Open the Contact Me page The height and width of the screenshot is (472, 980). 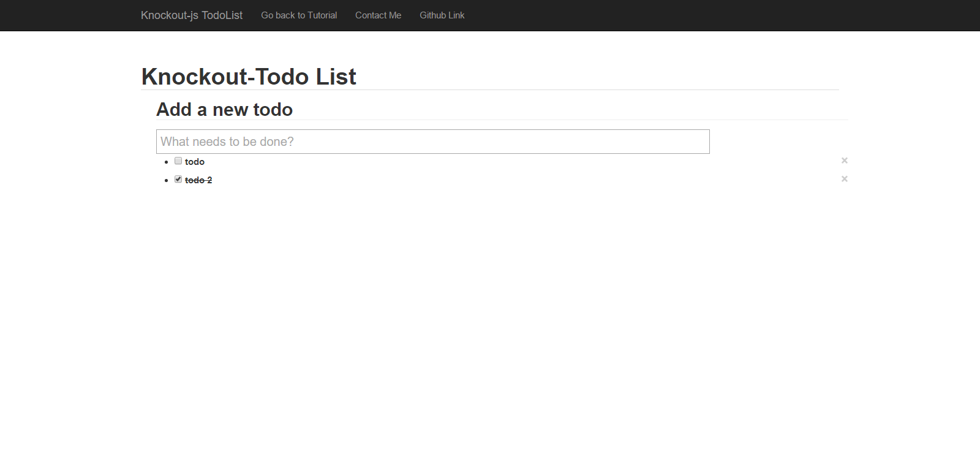point(378,15)
